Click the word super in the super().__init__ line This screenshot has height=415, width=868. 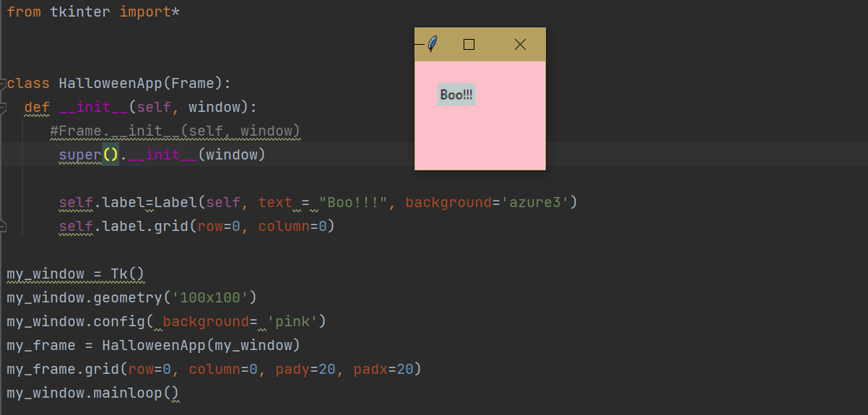(x=80, y=155)
